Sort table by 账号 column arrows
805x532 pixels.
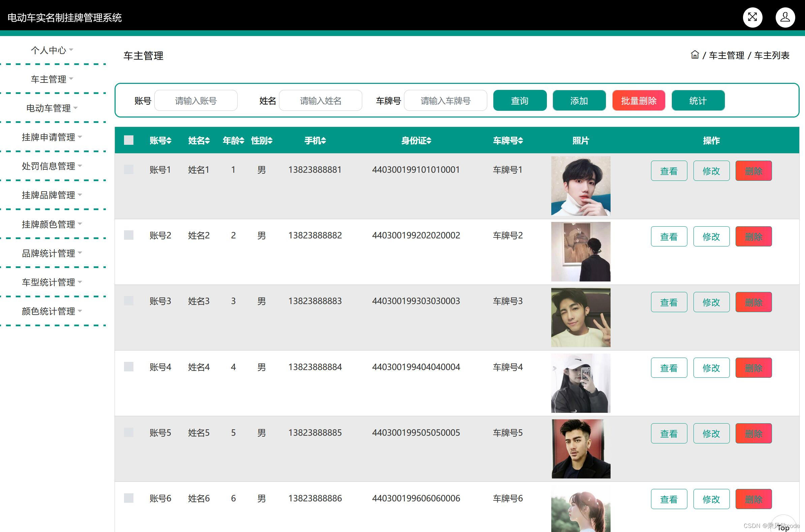point(169,140)
